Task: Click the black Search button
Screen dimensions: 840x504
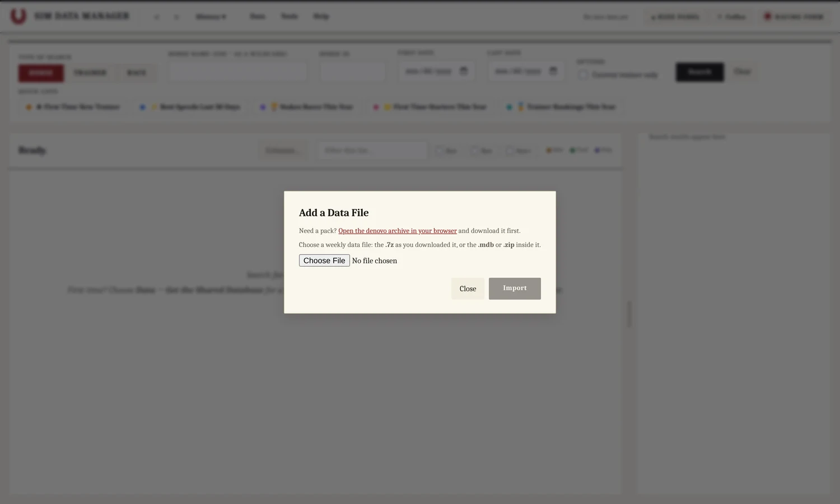Action: click(699, 72)
